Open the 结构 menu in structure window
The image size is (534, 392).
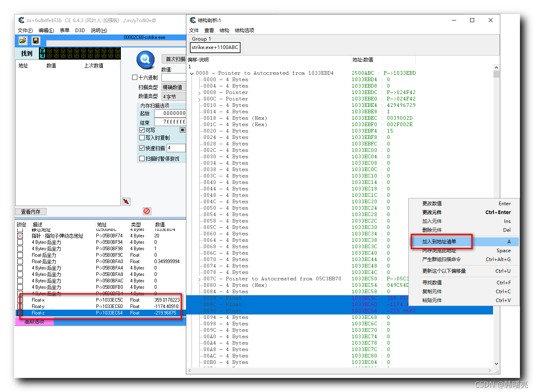point(224,31)
